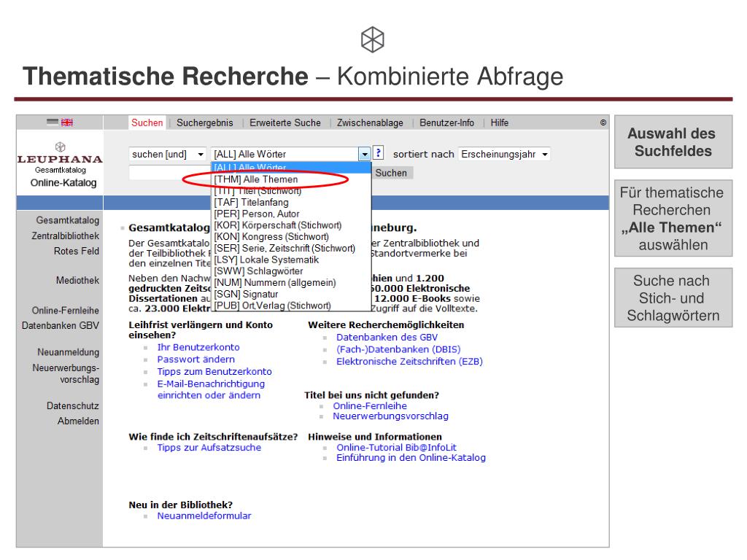The height and width of the screenshot is (560, 747).
Task: Switch language via British flag icon
Action: [x=67, y=122]
